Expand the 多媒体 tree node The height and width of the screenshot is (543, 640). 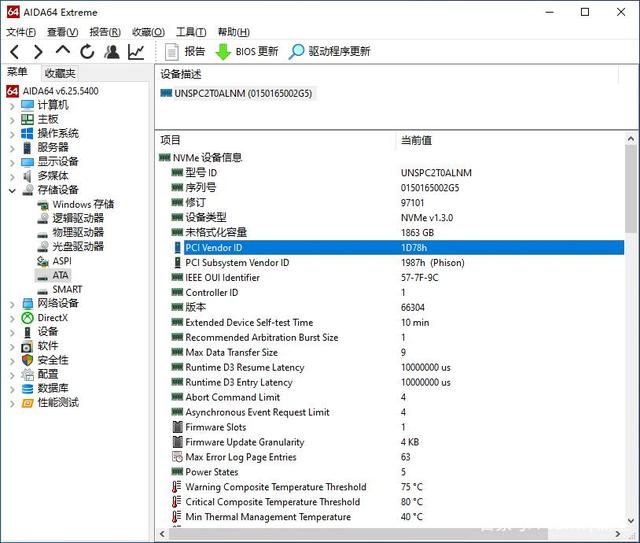click(12, 176)
